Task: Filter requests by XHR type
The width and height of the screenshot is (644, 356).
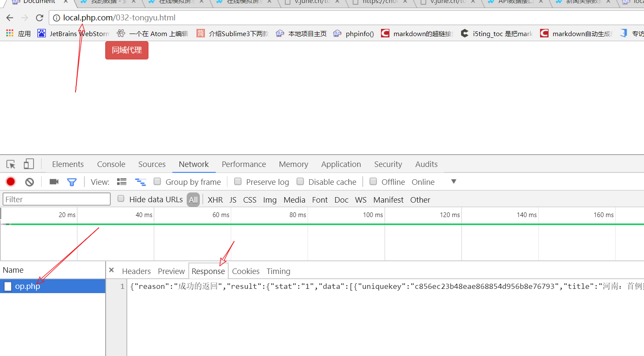Action: [x=215, y=200]
